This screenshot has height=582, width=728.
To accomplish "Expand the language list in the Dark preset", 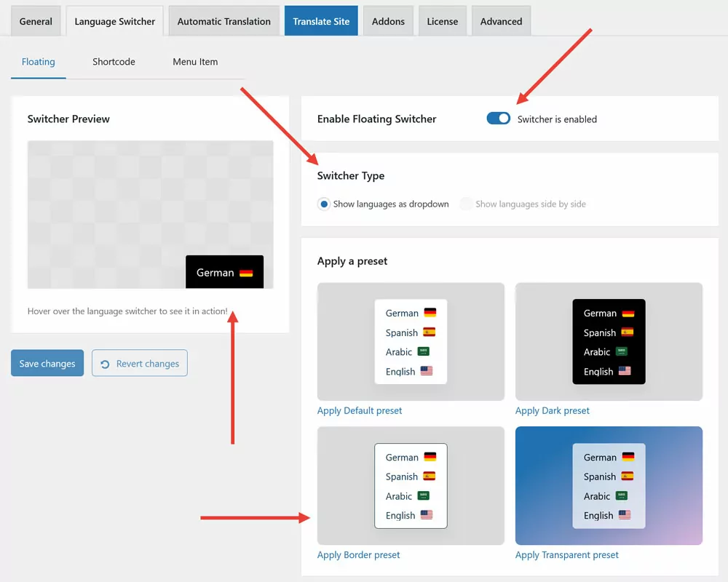I will coord(609,342).
